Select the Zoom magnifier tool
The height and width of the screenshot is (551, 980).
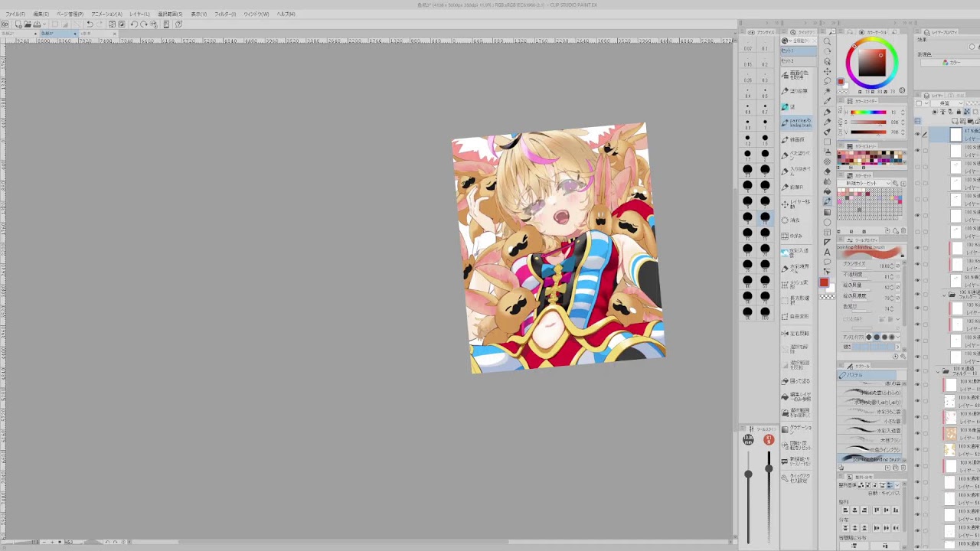point(827,41)
